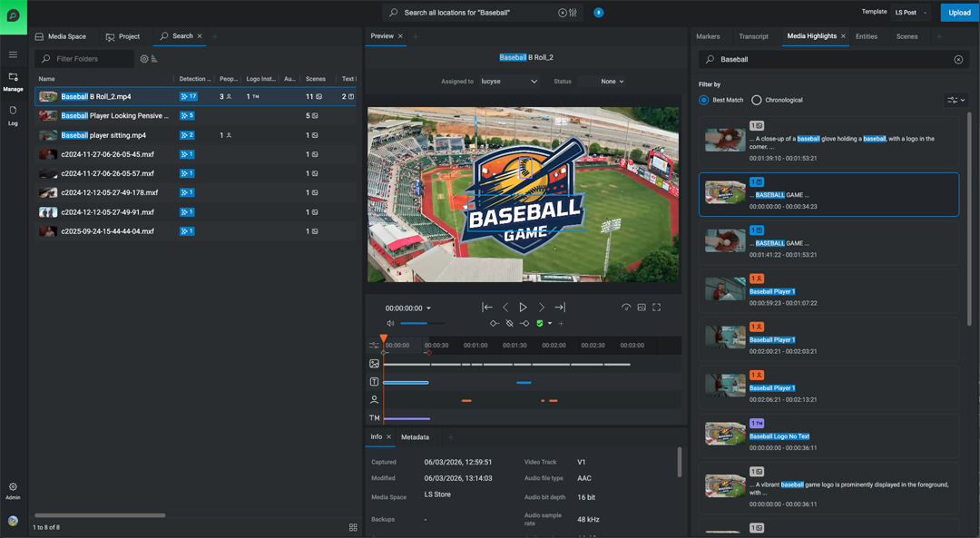Toggle fullscreen in the preview player
980x538 pixels.
click(x=657, y=308)
